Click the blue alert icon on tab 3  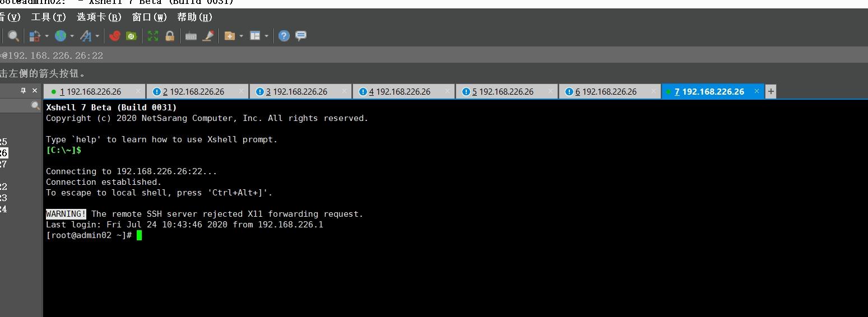(259, 92)
